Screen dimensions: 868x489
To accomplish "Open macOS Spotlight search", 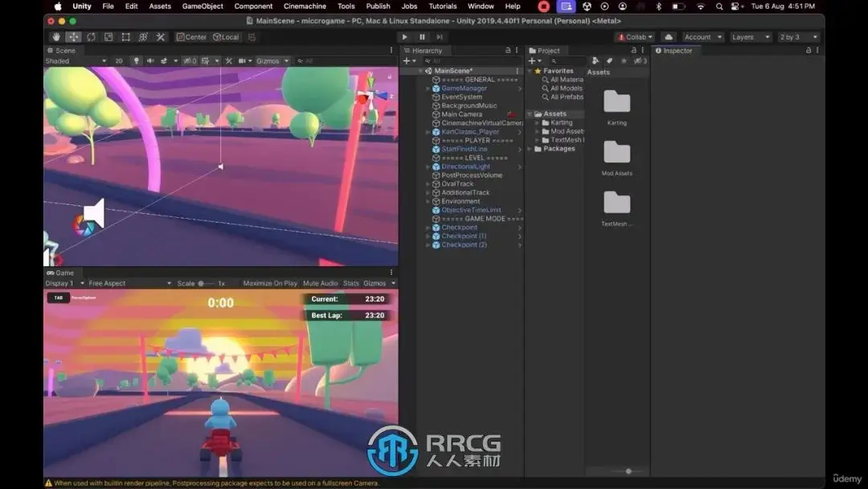I will click(x=719, y=6).
